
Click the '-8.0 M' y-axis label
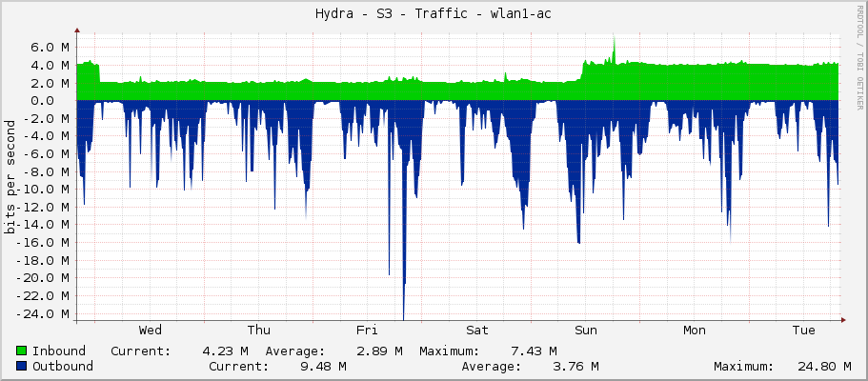pos(47,171)
